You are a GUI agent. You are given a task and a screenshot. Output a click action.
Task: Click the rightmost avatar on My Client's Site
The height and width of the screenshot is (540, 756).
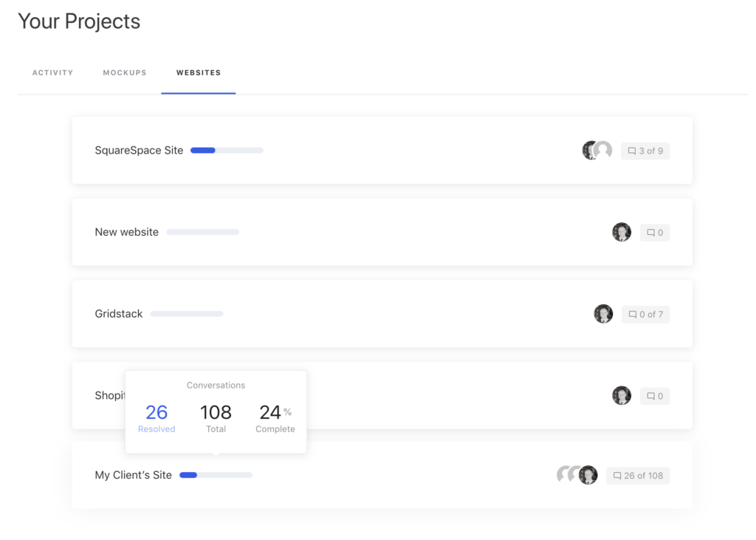click(x=588, y=475)
